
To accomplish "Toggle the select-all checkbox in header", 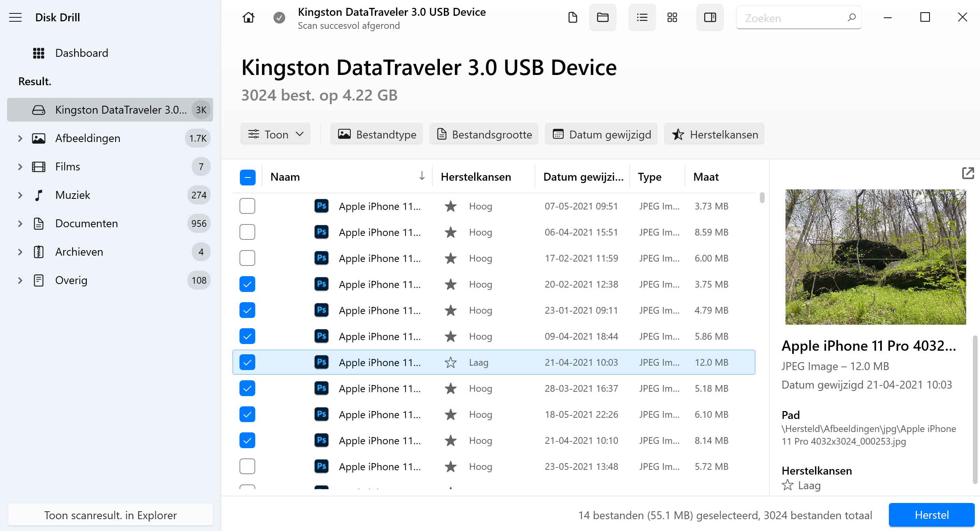I will tap(247, 177).
